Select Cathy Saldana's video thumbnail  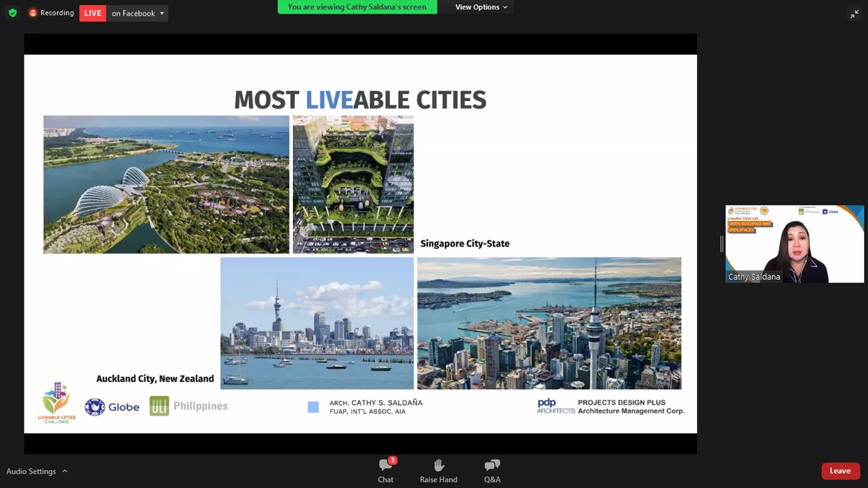[794, 244]
